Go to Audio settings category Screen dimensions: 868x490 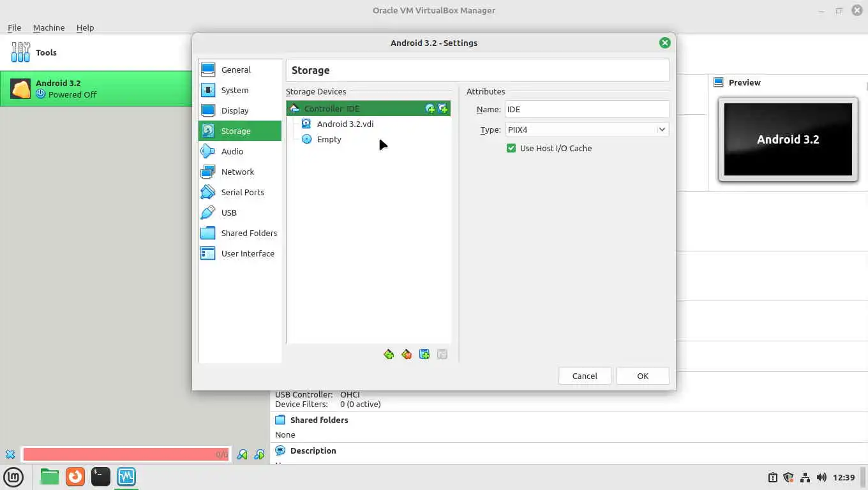(x=239, y=151)
